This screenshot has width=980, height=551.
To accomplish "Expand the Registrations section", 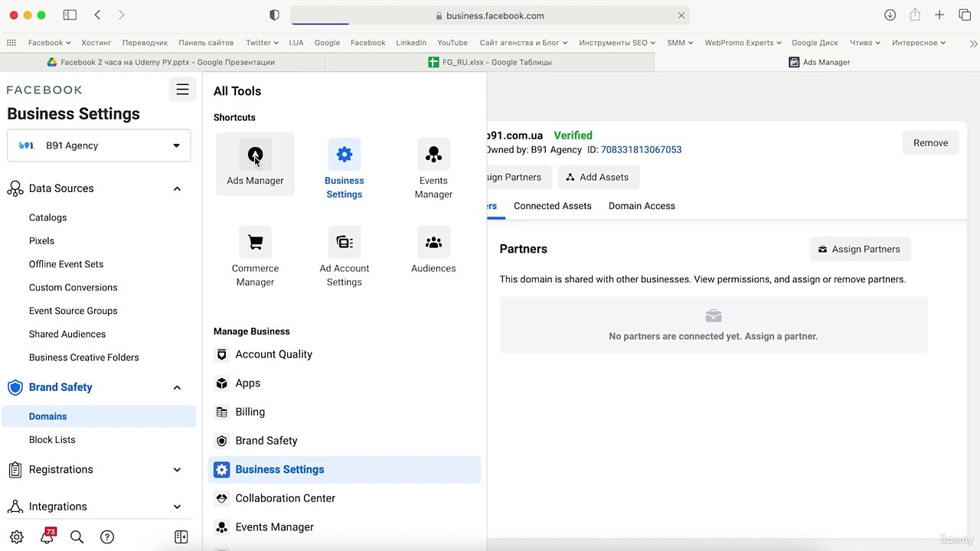I will coord(177,470).
